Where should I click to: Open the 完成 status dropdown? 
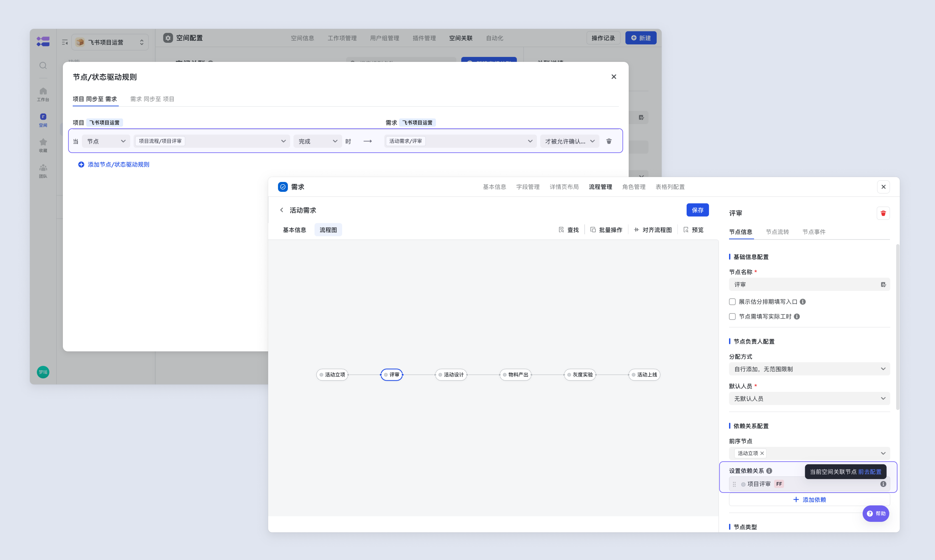pyautogui.click(x=318, y=141)
